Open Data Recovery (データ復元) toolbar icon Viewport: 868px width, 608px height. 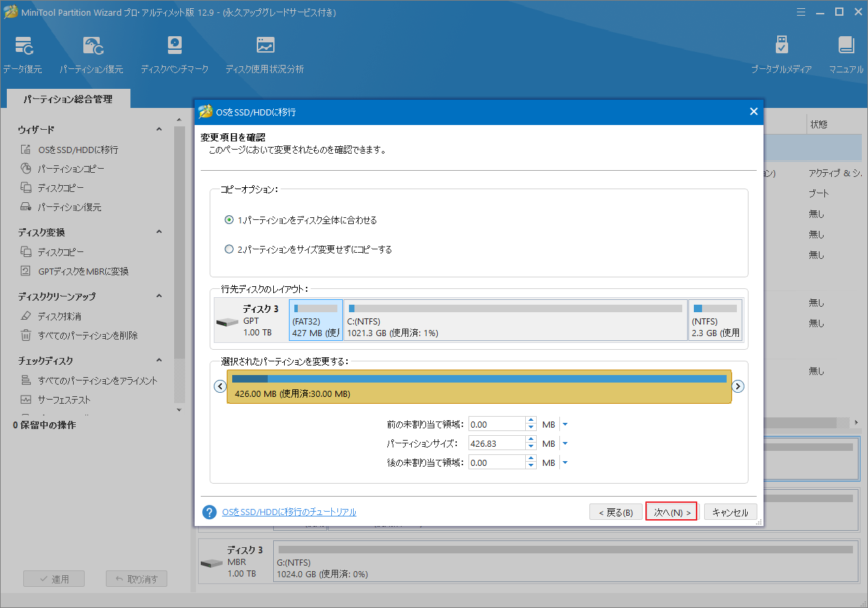pyautogui.click(x=23, y=55)
